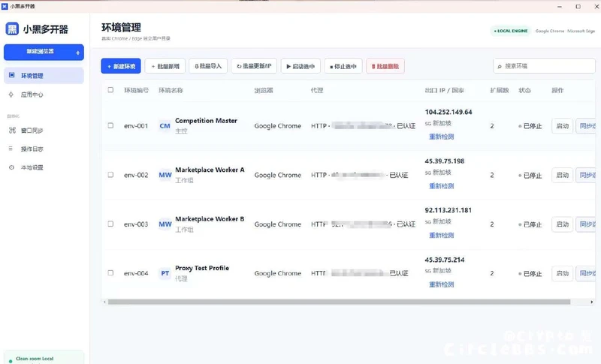Viewport: 601px width, 364px height.
Task: Click the red 批量删除 button
Action: [385, 66]
